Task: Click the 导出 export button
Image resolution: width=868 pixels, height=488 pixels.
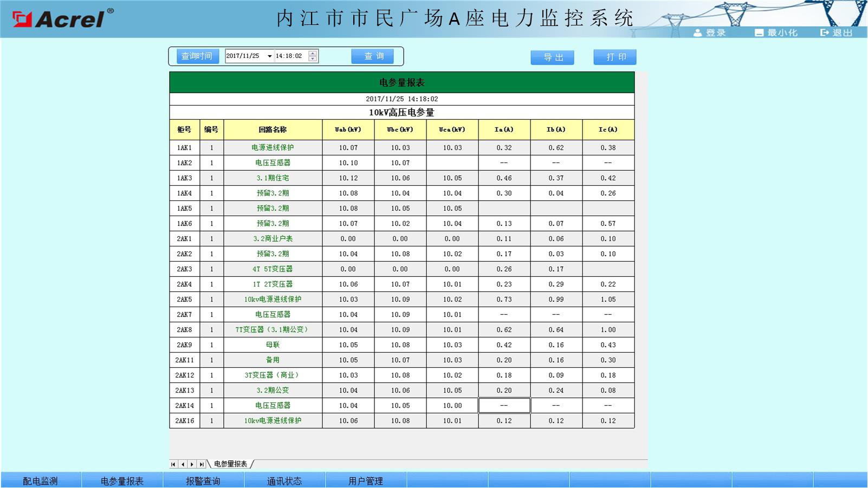Action: click(x=552, y=57)
